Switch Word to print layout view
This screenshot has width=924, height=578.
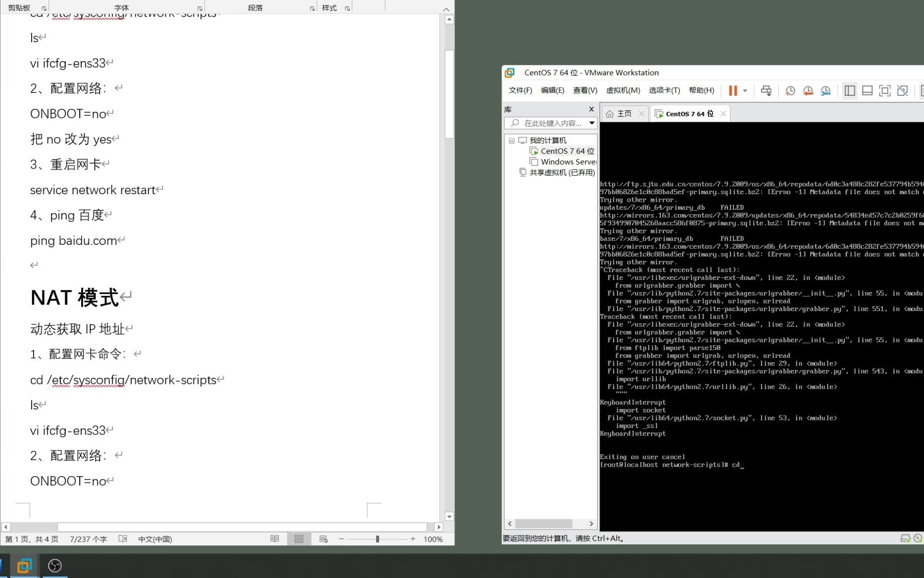tap(299, 539)
